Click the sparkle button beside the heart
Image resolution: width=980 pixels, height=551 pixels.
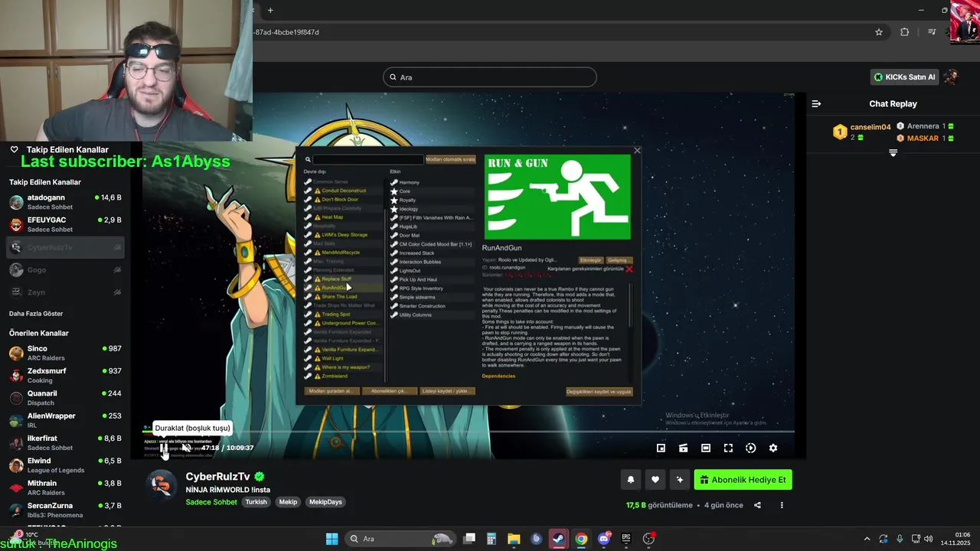679,480
